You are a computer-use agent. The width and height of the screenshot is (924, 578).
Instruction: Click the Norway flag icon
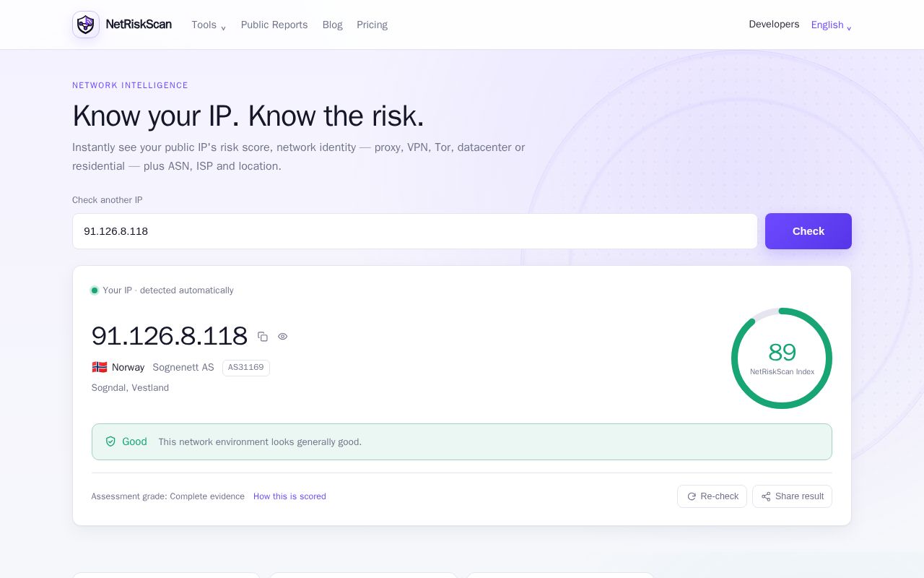100,367
